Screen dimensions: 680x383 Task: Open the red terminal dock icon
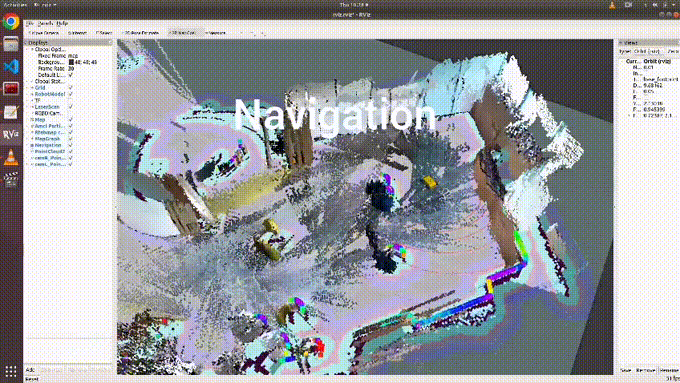11,89
